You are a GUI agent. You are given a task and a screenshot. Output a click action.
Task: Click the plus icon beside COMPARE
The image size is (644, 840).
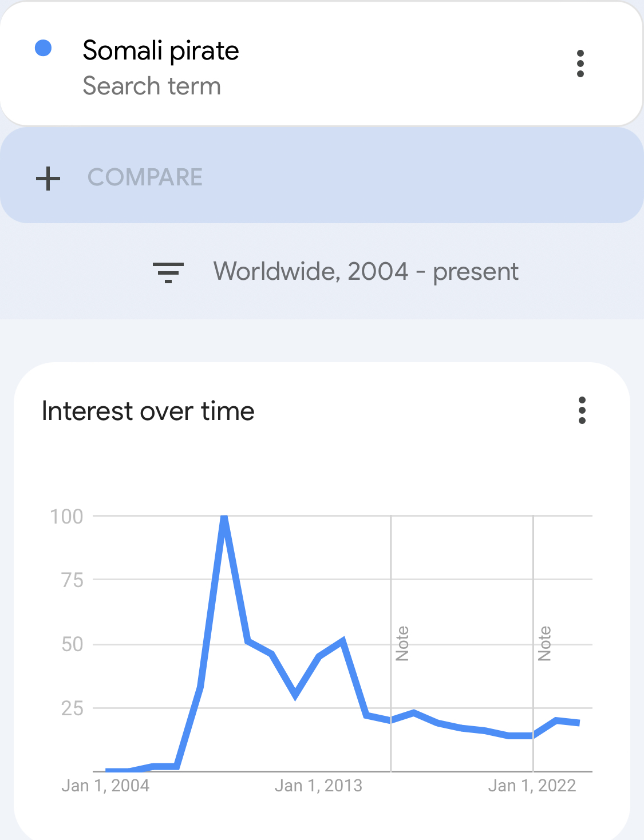[48, 178]
